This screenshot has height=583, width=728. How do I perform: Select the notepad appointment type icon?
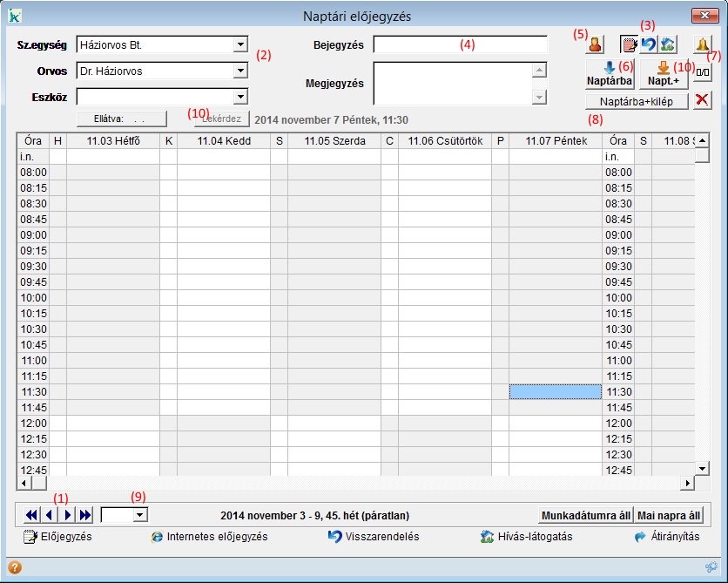pyautogui.click(x=628, y=44)
